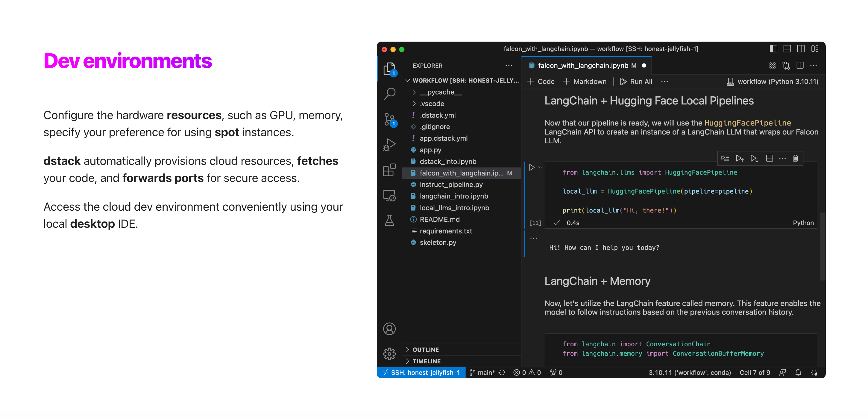The height and width of the screenshot is (419, 868).
Task: Select interpreter 3.10.11 ('workflow': conda)
Action: pyautogui.click(x=690, y=373)
